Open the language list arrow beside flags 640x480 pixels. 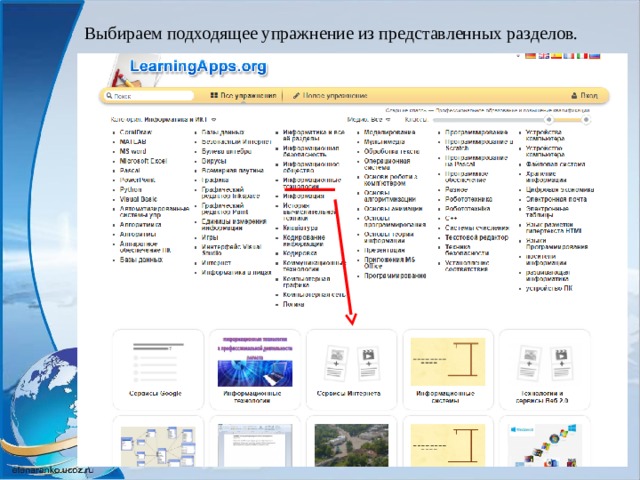tap(518, 56)
